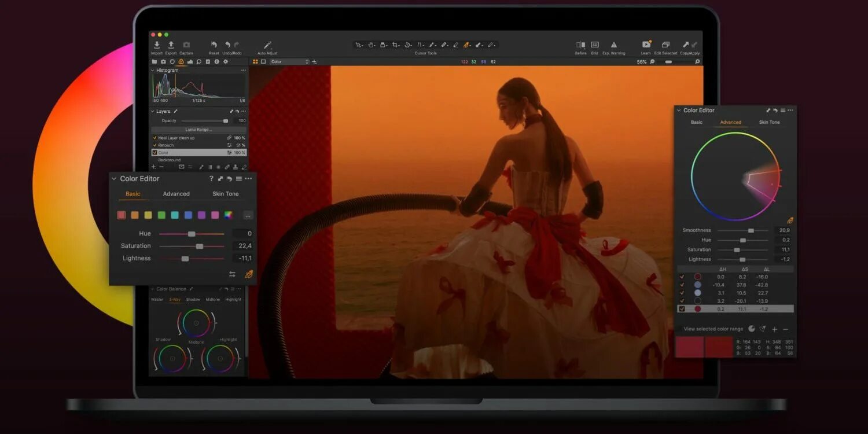Select the Master tab in Color Balance
Image resolution: width=868 pixels, height=434 pixels.
point(157,300)
